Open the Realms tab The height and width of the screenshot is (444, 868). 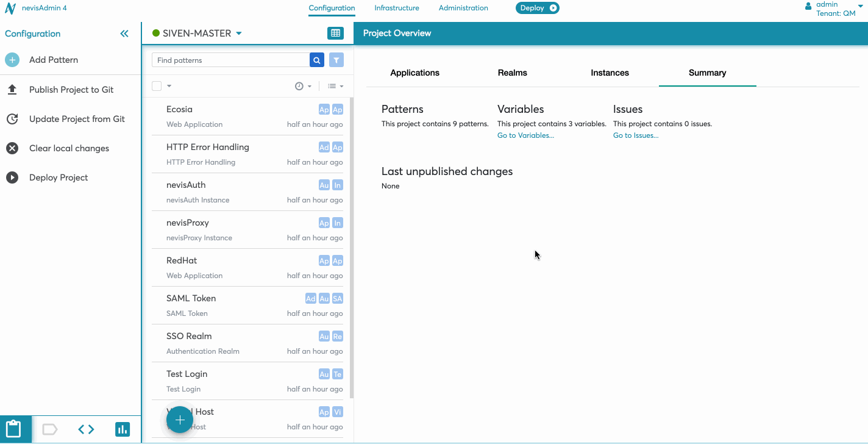click(513, 73)
